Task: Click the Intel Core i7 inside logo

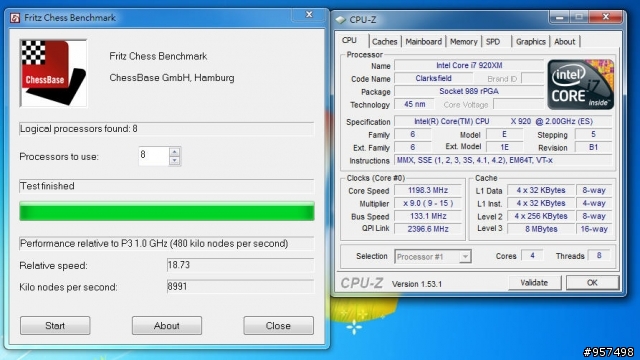Action: point(580,84)
